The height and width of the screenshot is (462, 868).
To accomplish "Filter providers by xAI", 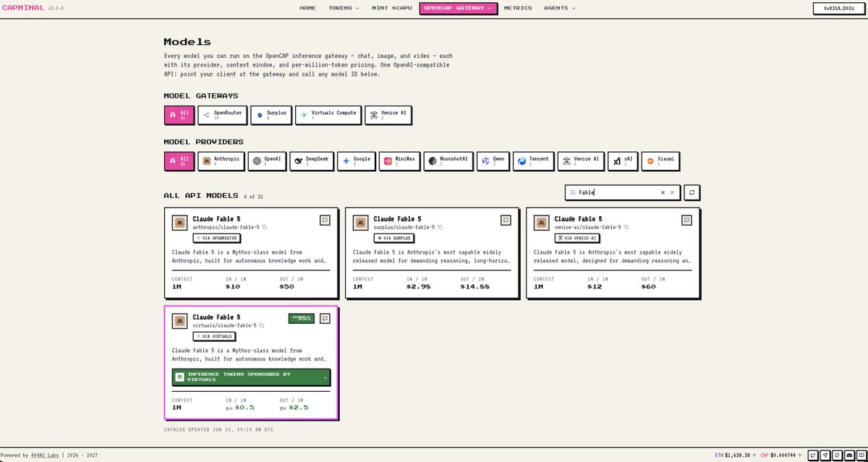I will click(x=623, y=161).
